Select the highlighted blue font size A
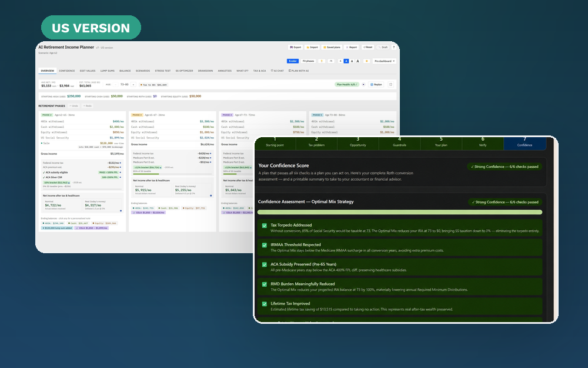Screen dimensions: 588x368 (x=346, y=61)
